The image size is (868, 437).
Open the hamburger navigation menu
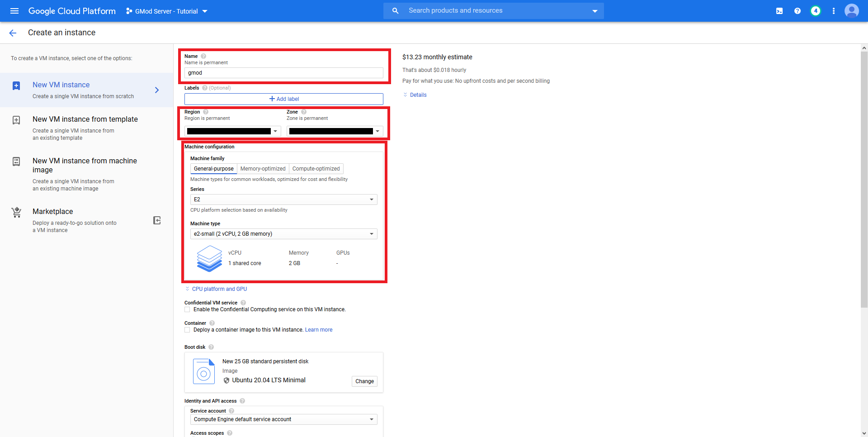coord(14,11)
